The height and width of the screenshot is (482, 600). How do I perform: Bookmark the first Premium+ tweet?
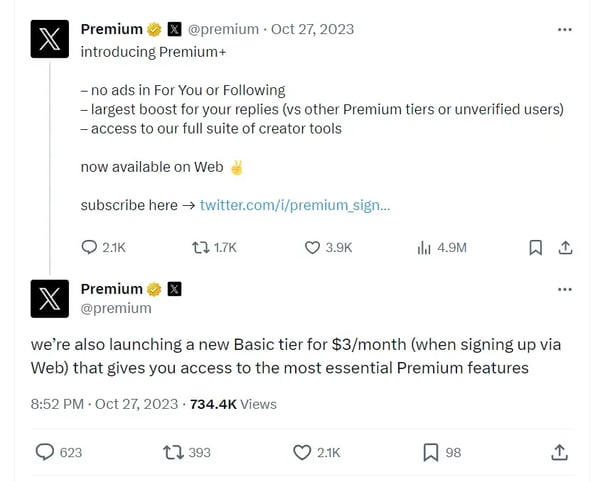pyautogui.click(x=536, y=247)
